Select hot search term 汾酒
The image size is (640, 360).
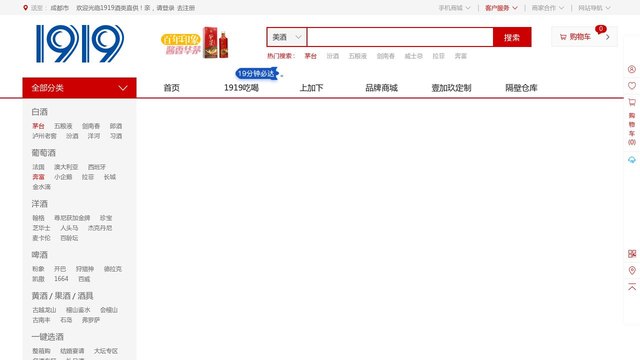tap(333, 56)
